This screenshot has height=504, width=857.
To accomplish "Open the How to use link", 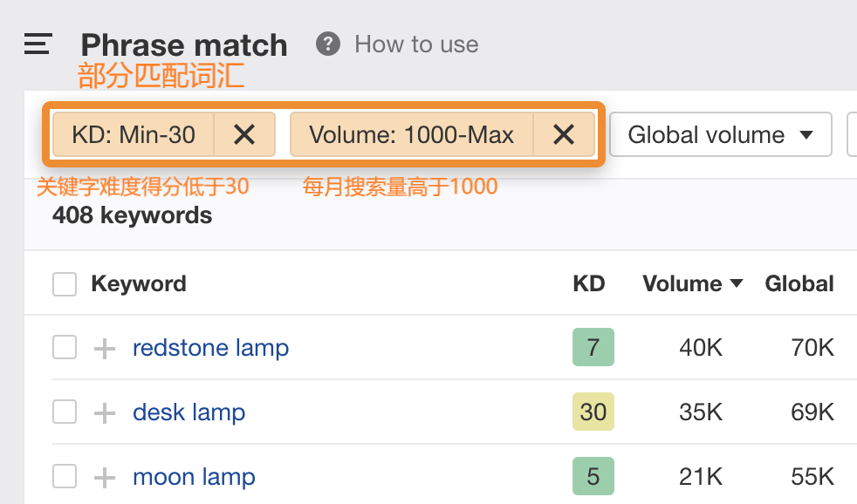I will click(416, 44).
